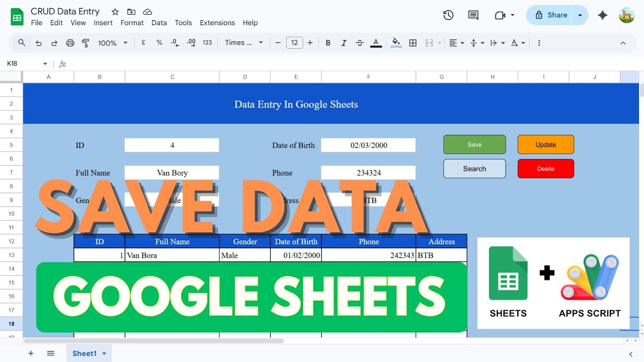The image size is (644, 362).
Task: Open the Google Sheets home icon
Action: (x=17, y=17)
